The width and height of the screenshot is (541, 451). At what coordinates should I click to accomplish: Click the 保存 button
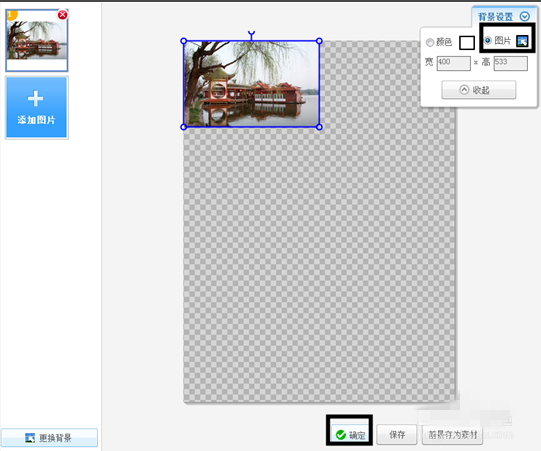tap(397, 435)
